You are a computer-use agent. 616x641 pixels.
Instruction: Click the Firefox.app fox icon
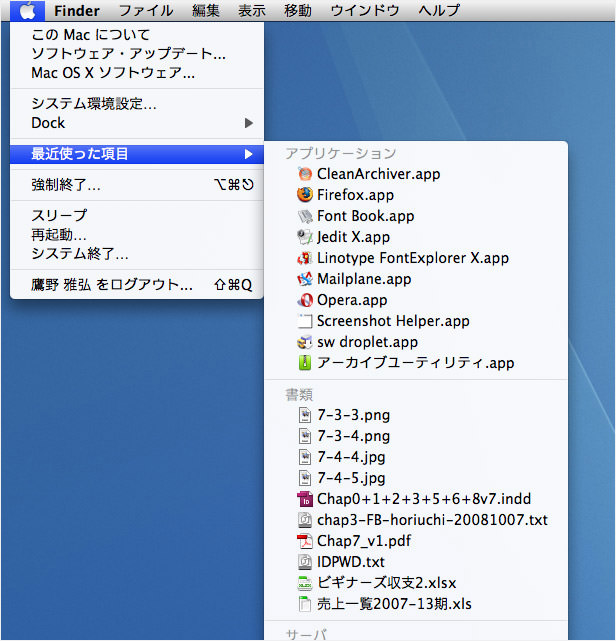tap(305, 195)
